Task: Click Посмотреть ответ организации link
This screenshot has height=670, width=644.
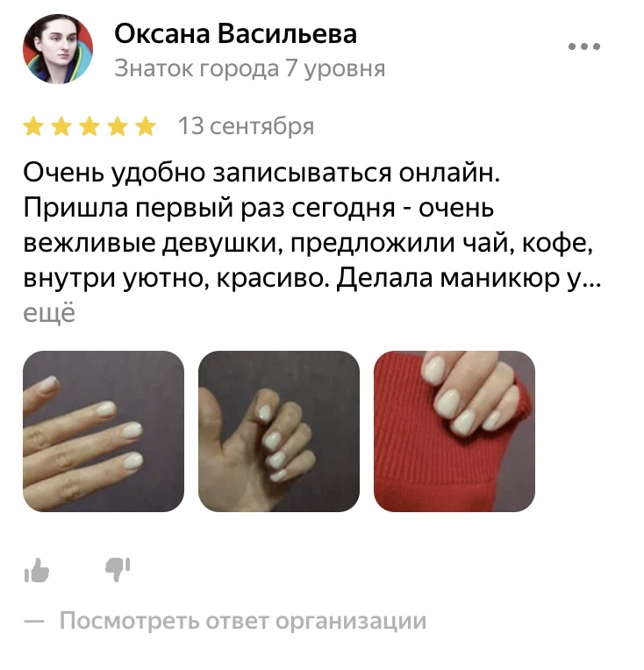Action: pos(243,621)
